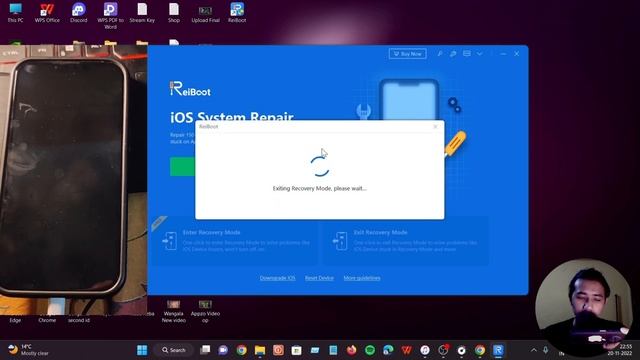Open the orange recorder app in taskbar

tap(278, 350)
